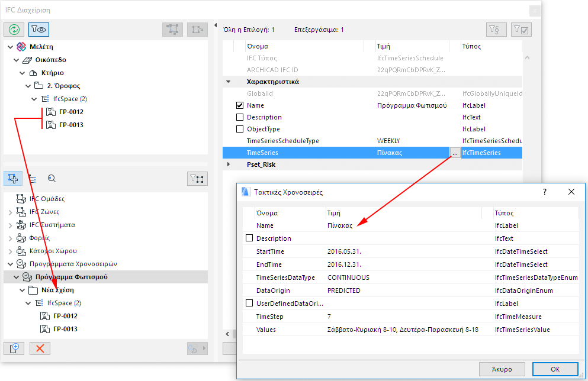Image resolution: width=588 pixels, height=381 pixels.
Task: Click the magnifier search icon
Action: [x=52, y=179]
